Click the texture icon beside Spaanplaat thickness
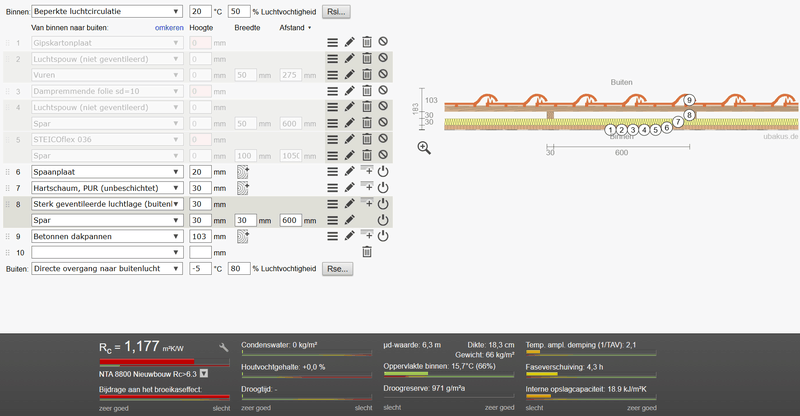The image size is (800, 416). 243,172
